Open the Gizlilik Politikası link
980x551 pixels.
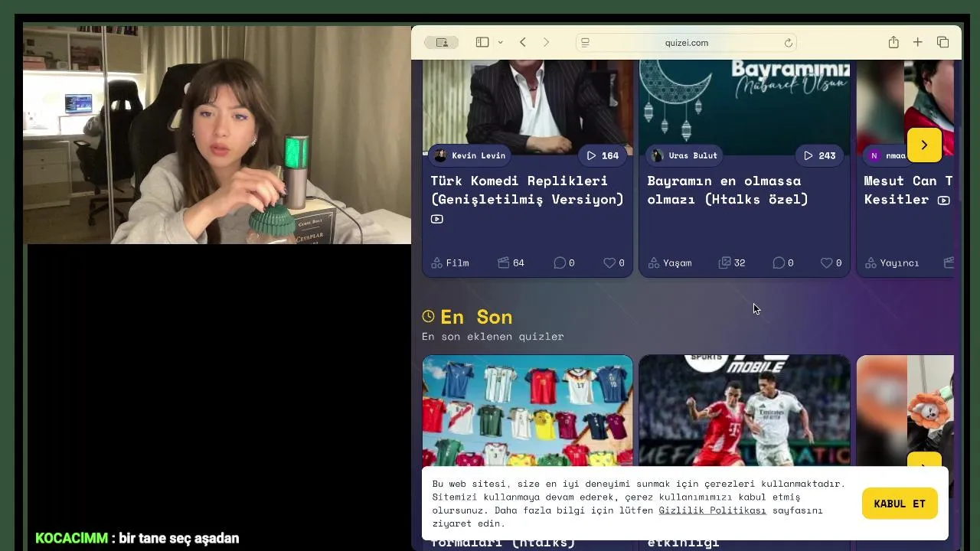pyautogui.click(x=712, y=510)
